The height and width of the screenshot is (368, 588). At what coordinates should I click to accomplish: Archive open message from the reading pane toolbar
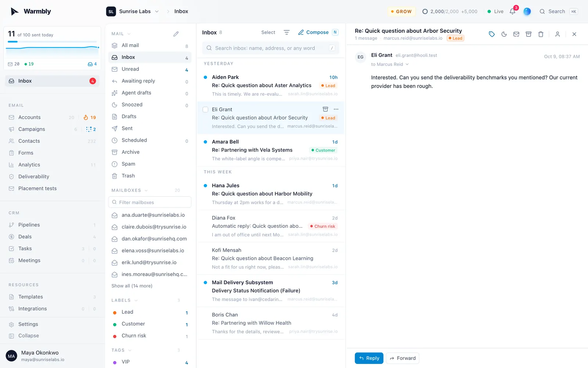tap(528, 34)
